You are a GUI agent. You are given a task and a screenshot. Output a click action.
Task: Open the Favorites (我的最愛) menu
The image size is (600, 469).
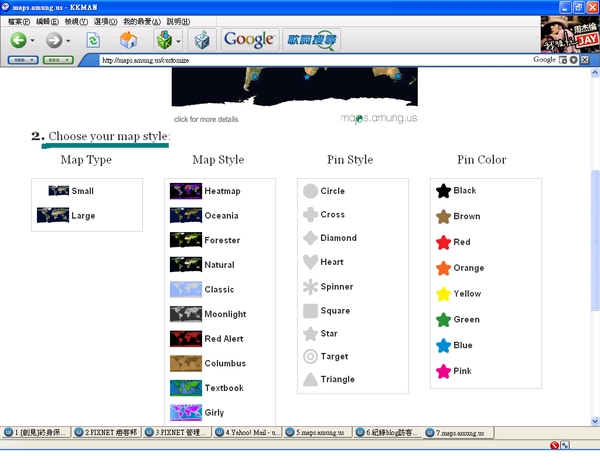(x=142, y=21)
